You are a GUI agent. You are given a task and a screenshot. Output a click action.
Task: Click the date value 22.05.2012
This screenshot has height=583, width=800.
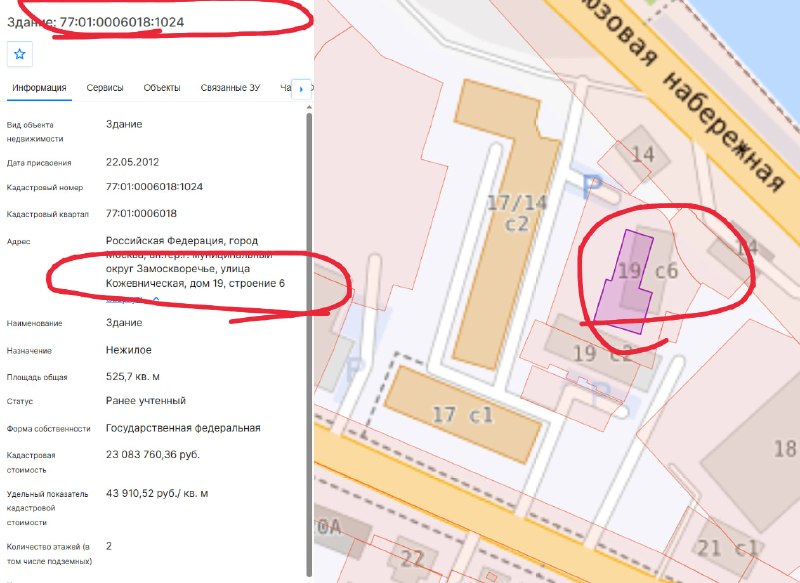[133, 162]
